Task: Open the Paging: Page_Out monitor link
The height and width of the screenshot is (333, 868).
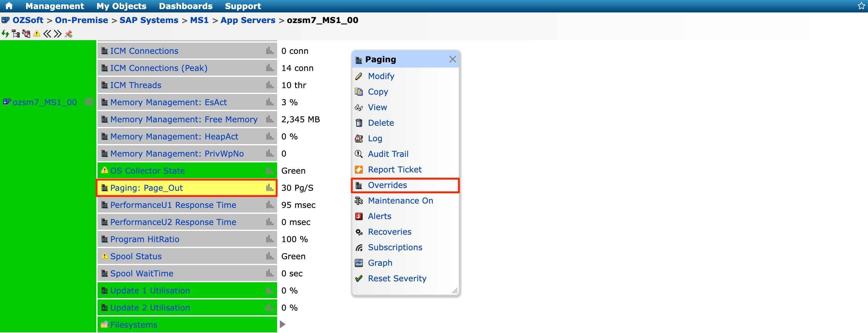Action: tap(146, 188)
